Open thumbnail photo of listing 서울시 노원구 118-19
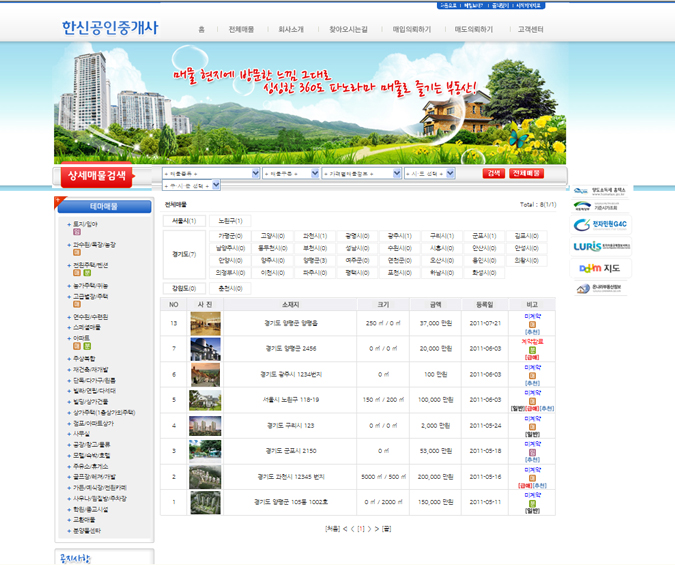The height and width of the screenshot is (565, 675). coord(205,400)
